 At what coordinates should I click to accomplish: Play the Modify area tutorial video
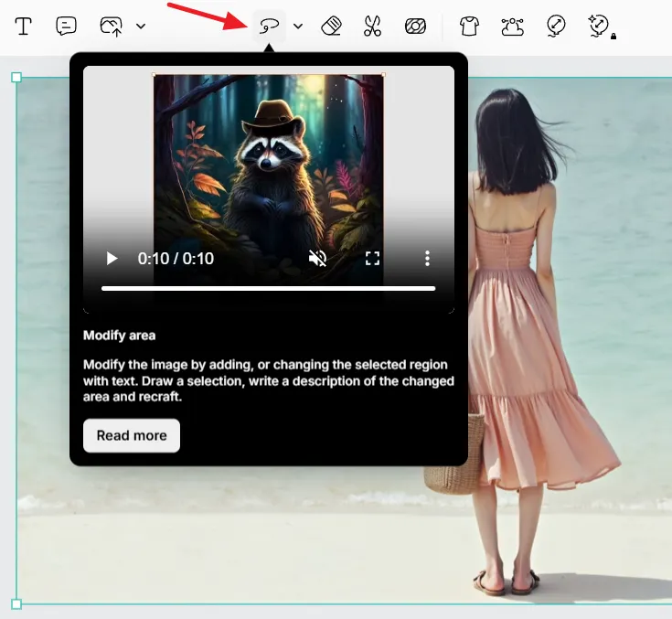tap(112, 259)
